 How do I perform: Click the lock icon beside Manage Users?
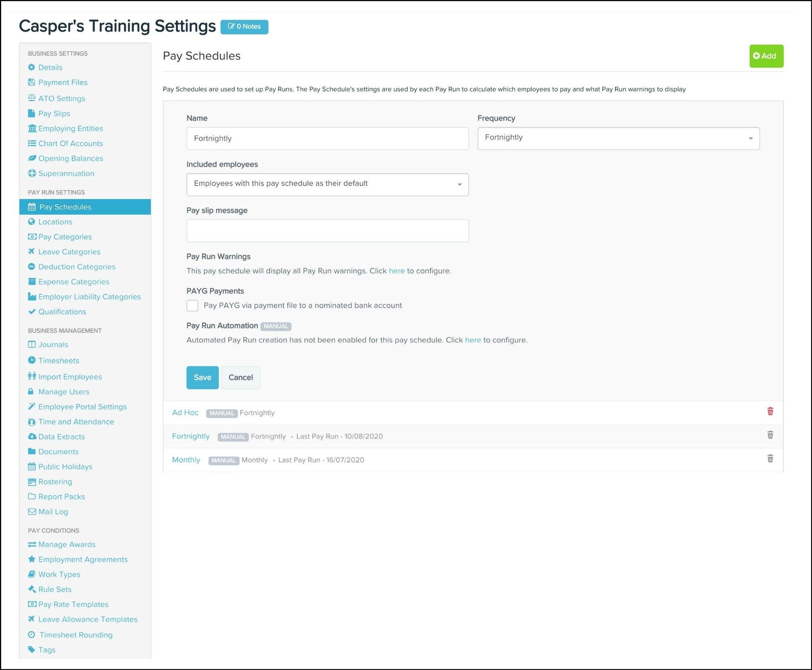tap(31, 391)
